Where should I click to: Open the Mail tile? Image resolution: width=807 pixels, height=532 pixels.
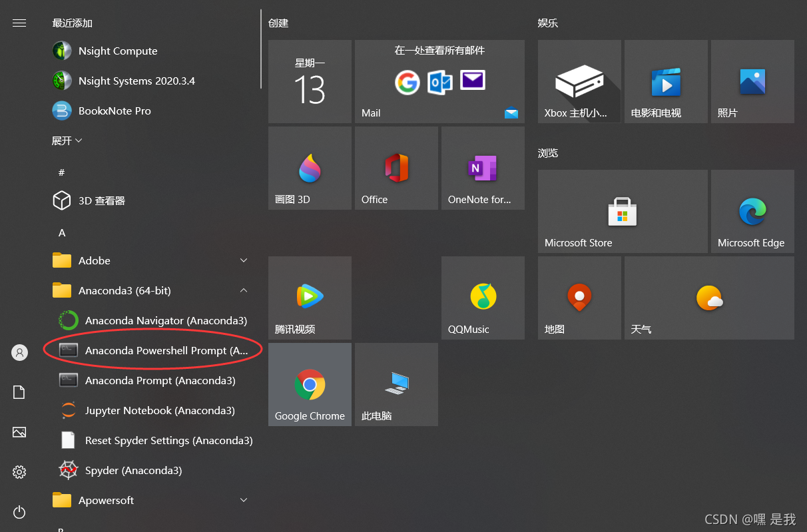click(439, 81)
